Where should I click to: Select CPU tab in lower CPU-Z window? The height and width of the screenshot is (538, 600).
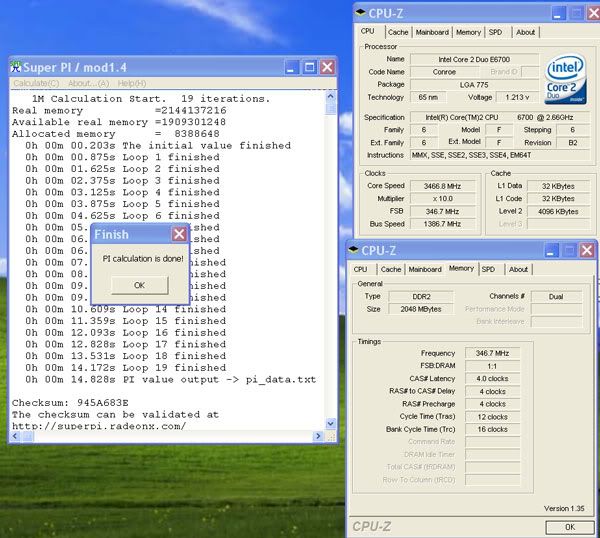[360, 269]
